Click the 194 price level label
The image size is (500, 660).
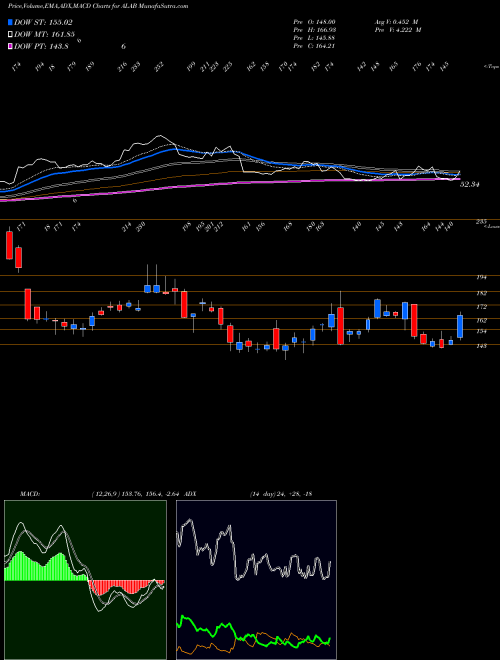coord(482,277)
